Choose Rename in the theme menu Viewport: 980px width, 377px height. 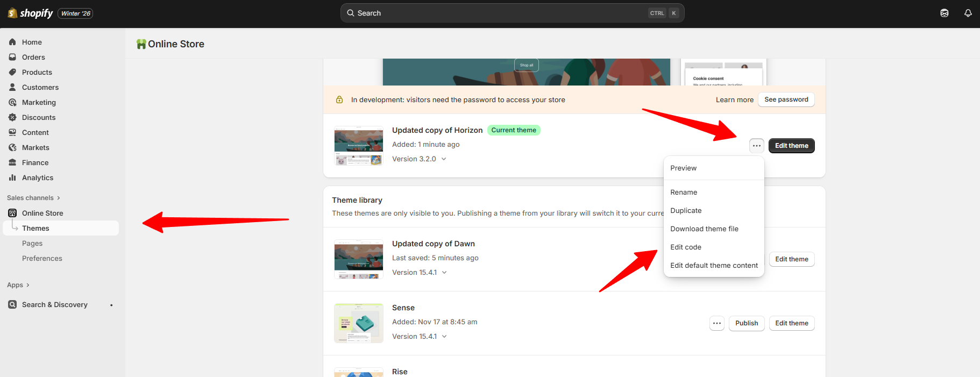click(714, 192)
